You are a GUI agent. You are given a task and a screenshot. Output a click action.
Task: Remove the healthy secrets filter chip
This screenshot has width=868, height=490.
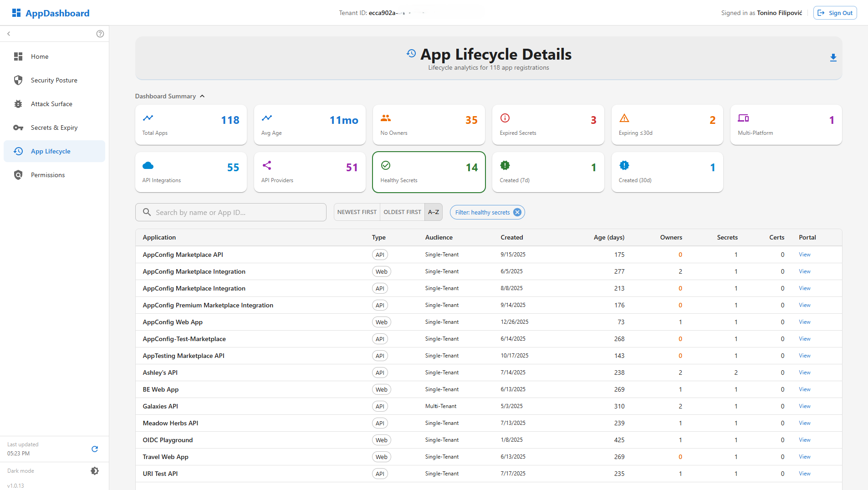pyautogui.click(x=517, y=212)
